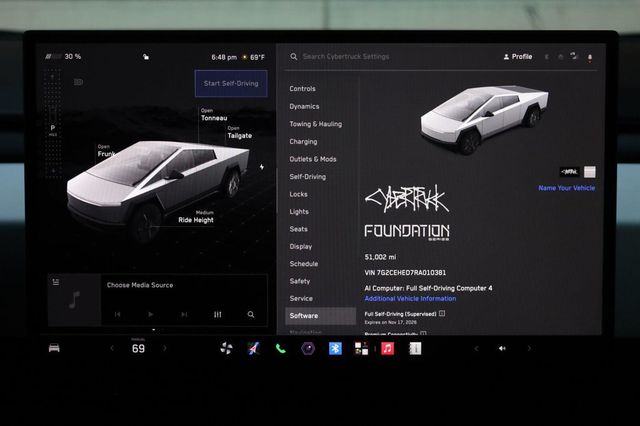Open Locks settings
The width and height of the screenshot is (640, 426).
click(298, 194)
